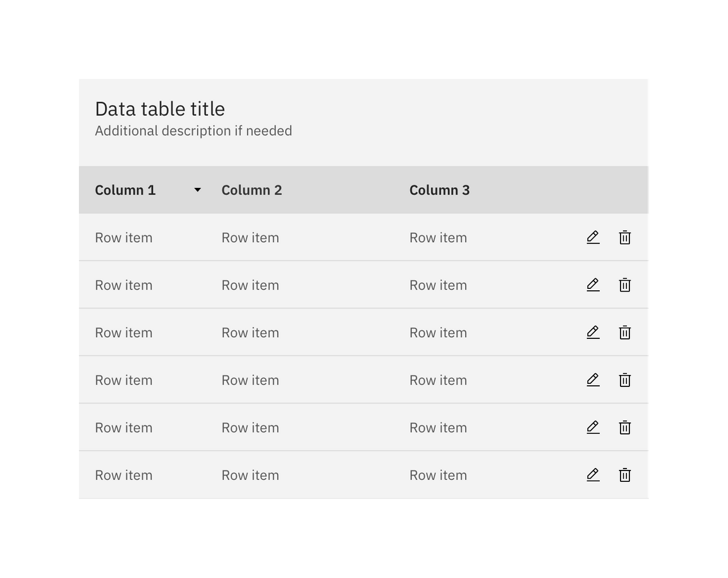
Task: Select the first Row item cell
Action: (124, 237)
